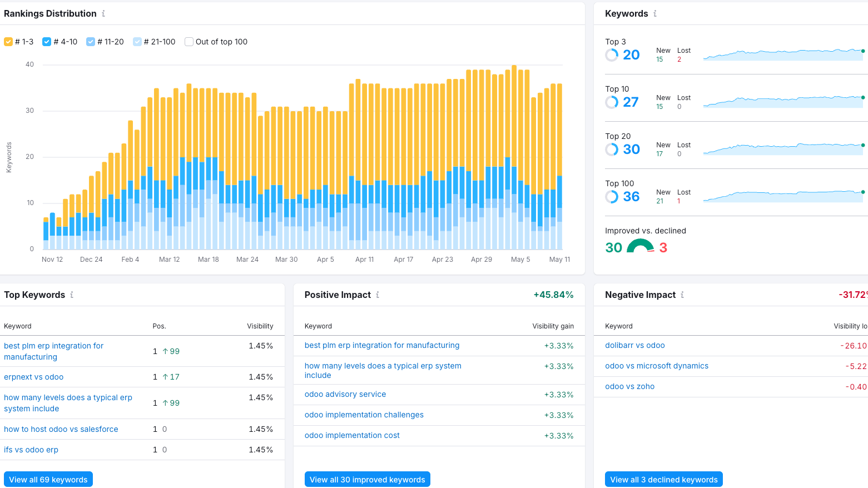Show info for Top Keywords
The height and width of the screenshot is (488, 868).
coord(72,295)
